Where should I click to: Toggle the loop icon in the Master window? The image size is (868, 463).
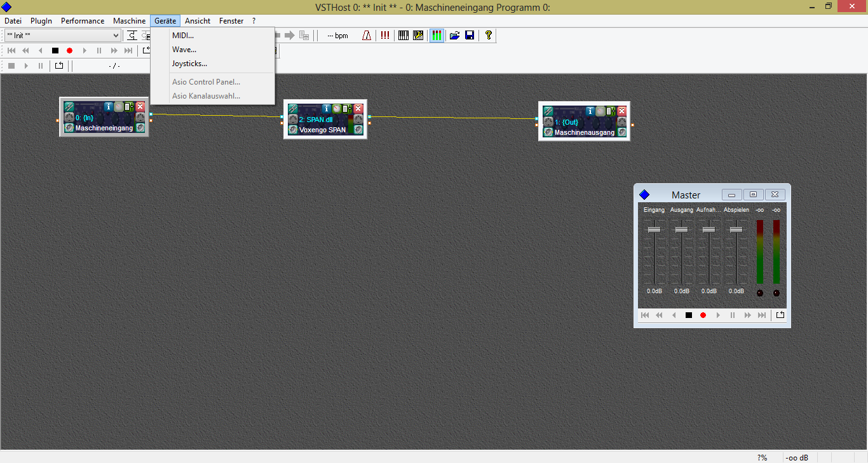[780, 315]
